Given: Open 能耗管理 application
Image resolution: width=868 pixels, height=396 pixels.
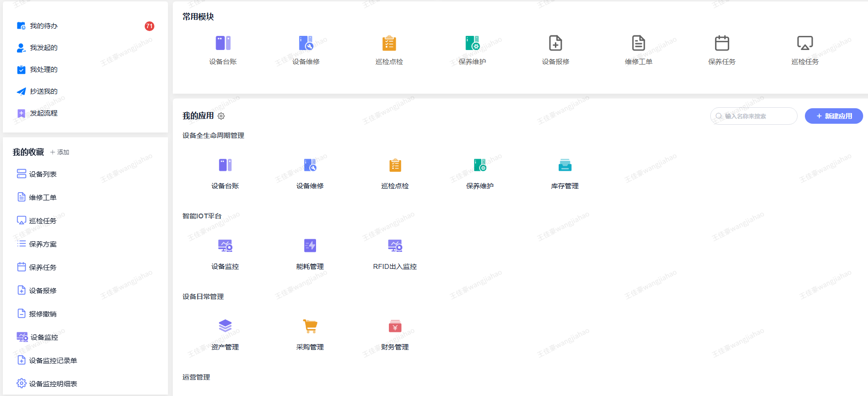Looking at the screenshot, I should 310,246.
